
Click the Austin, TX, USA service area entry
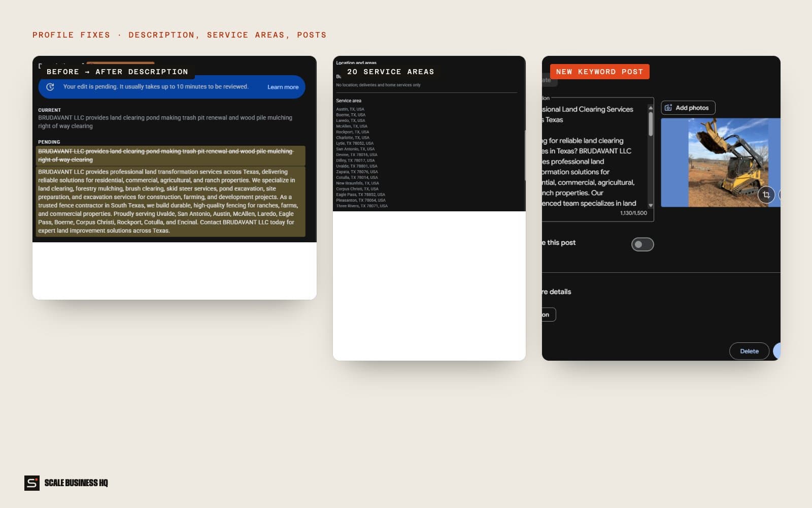click(x=350, y=109)
